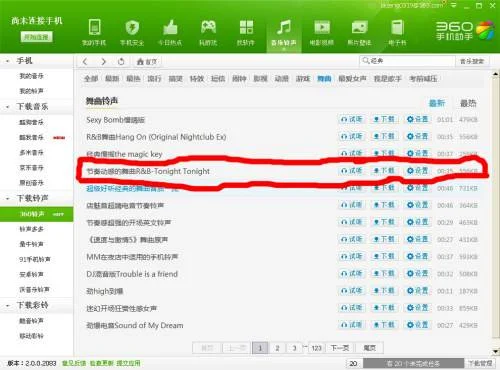The width and height of the screenshot is (500, 370).
Task: Preview Trouble is a friend with 试听
Action: click(352, 274)
